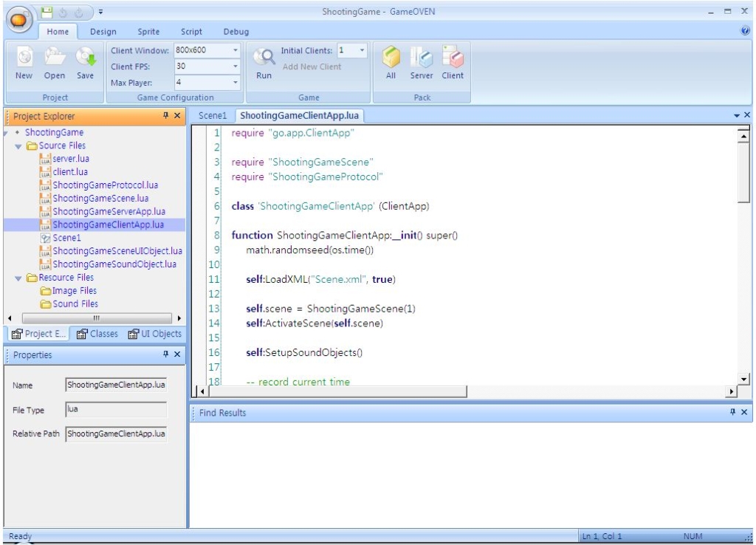The width and height of the screenshot is (756, 545).
Task: Select the Image Files folder
Action: pyautogui.click(x=75, y=291)
